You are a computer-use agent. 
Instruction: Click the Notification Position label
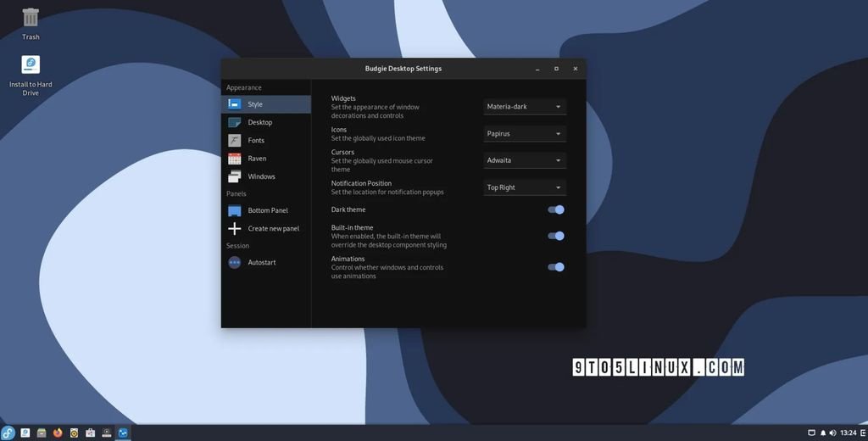pyautogui.click(x=361, y=183)
